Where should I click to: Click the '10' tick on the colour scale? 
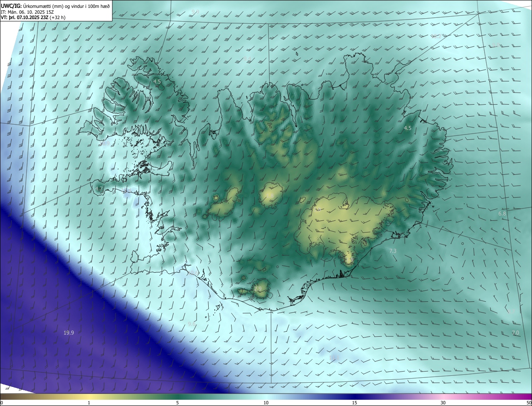(x=266, y=403)
